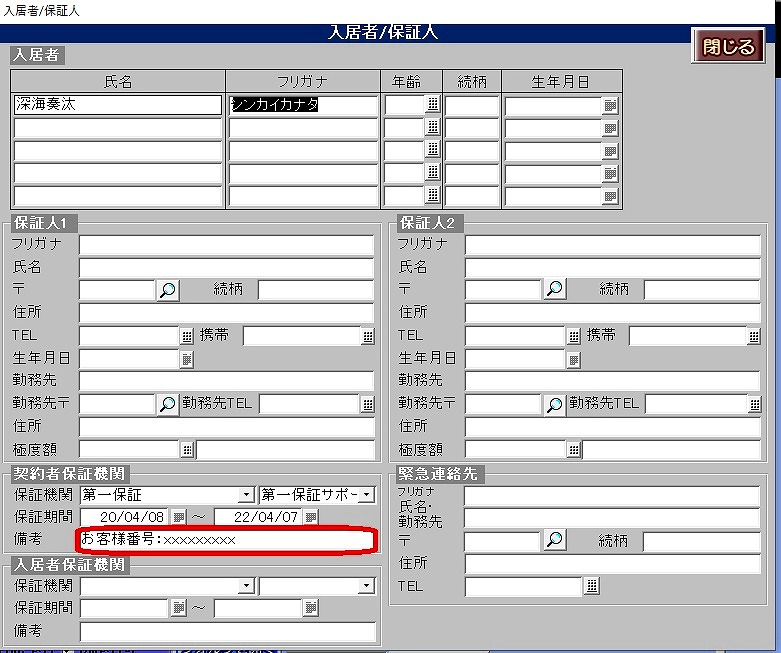Expand the 第一保証 保証機関 dropdown
Viewport: 781px width, 653px height.
tap(246, 495)
